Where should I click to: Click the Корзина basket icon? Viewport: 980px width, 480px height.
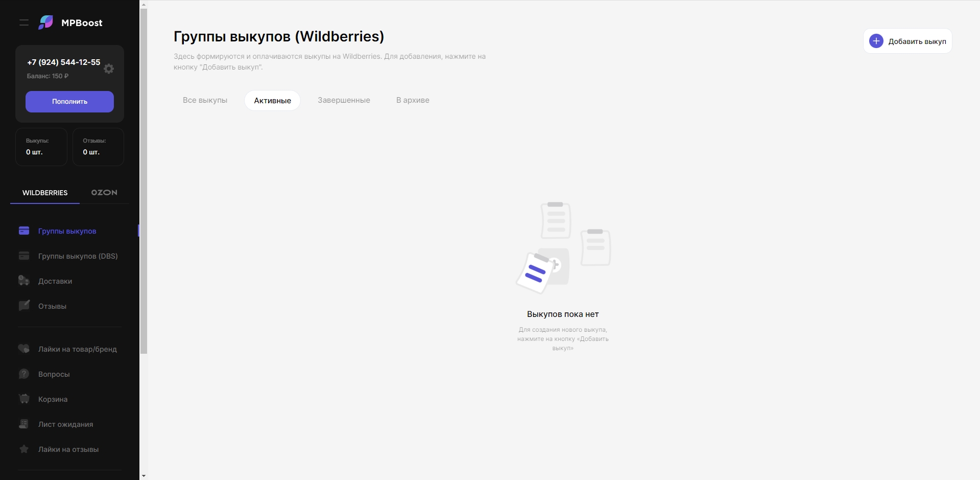click(24, 399)
